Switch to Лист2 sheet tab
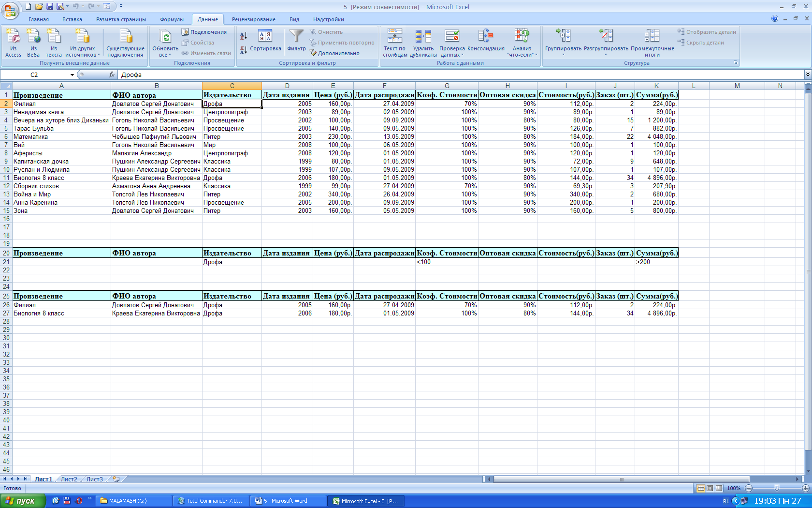The width and height of the screenshot is (812, 508). (69, 479)
